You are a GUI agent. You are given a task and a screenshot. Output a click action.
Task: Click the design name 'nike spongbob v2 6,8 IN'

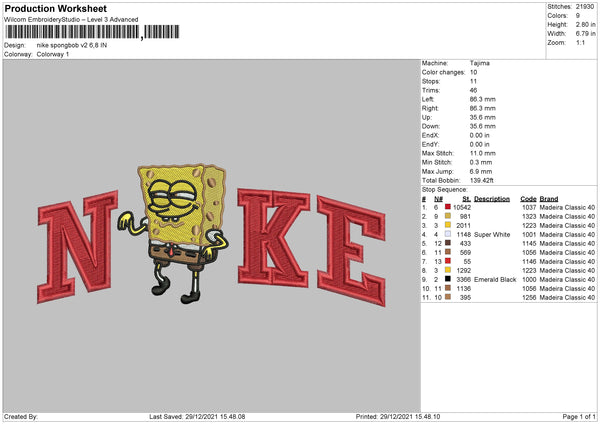click(72, 45)
